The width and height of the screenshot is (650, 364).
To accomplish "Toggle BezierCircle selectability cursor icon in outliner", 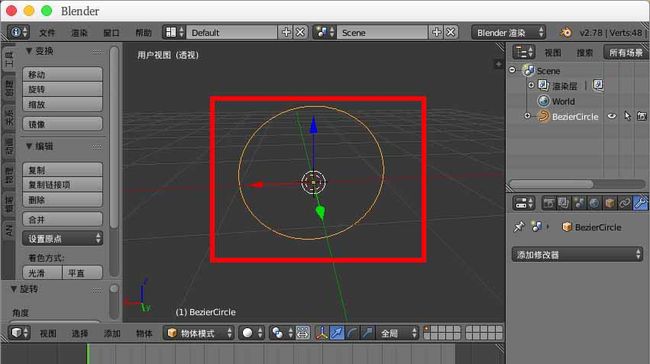I will point(627,116).
